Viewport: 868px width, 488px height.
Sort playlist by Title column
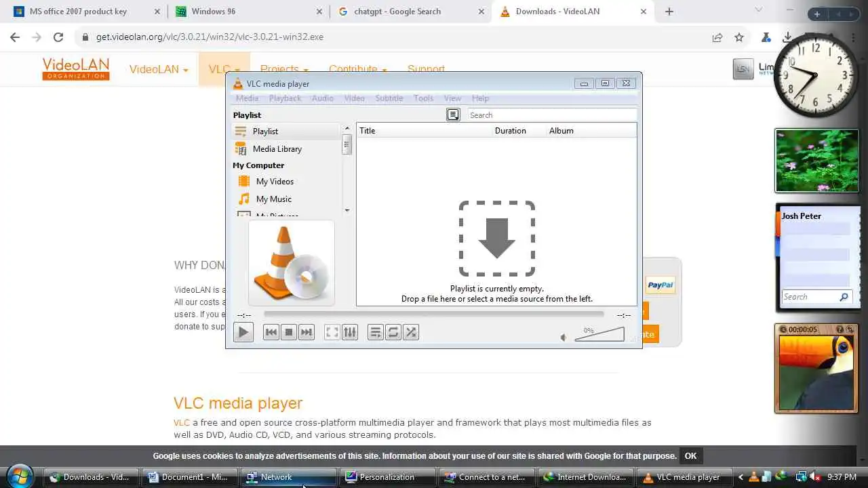(425, 131)
